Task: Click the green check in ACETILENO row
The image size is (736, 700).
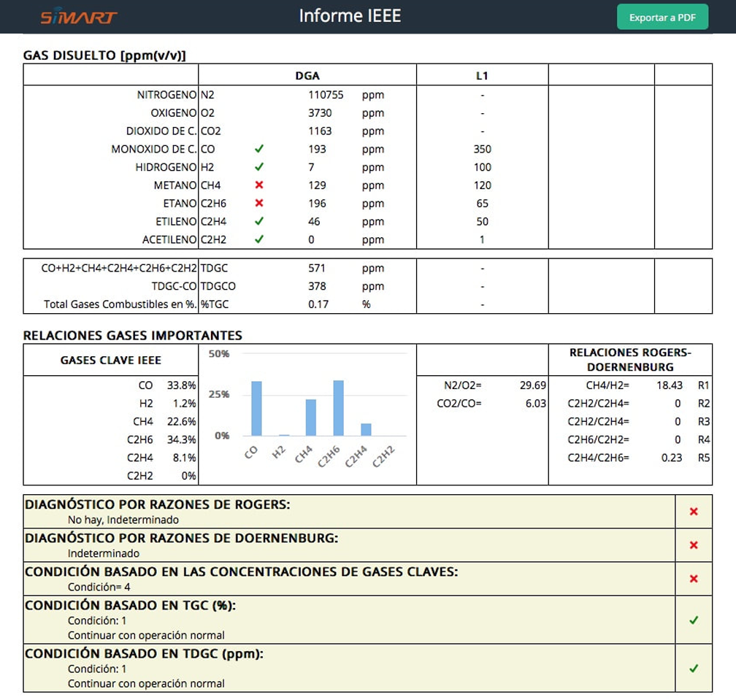Action: point(258,239)
